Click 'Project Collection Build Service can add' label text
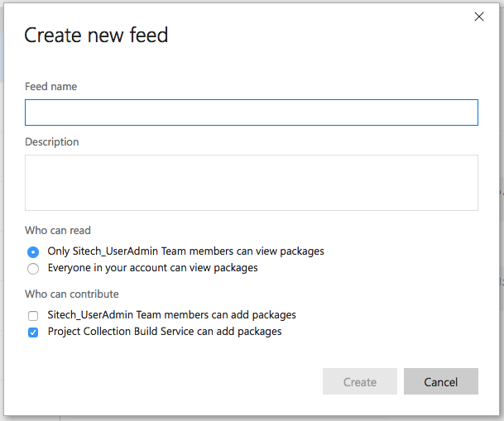 165,331
